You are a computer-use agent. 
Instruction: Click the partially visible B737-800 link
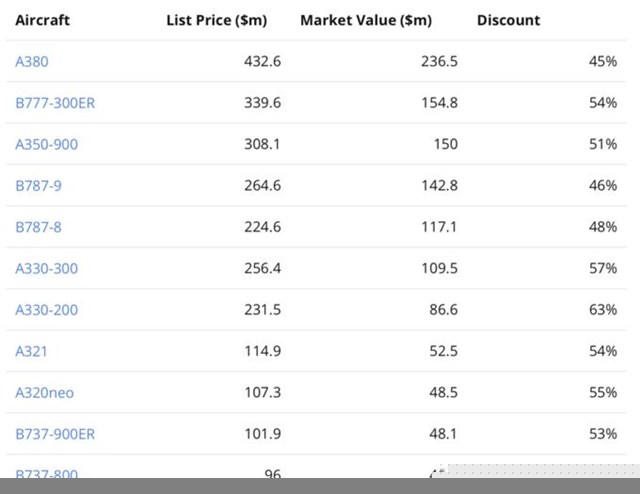[x=46, y=473]
